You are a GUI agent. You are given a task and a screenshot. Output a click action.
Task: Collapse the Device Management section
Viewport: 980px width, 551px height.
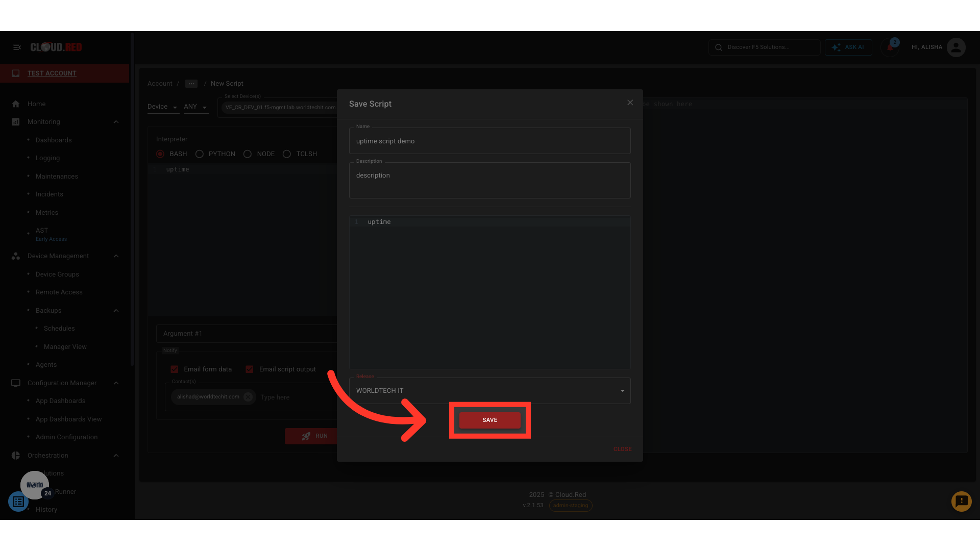tap(116, 256)
